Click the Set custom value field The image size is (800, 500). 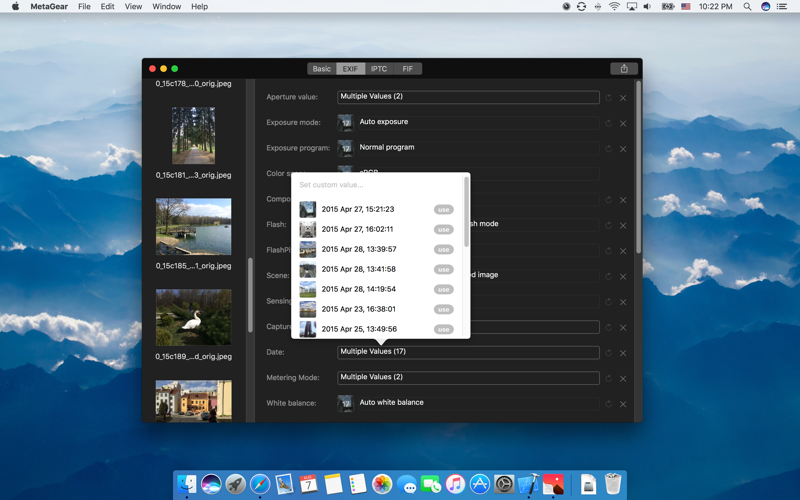click(378, 185)
